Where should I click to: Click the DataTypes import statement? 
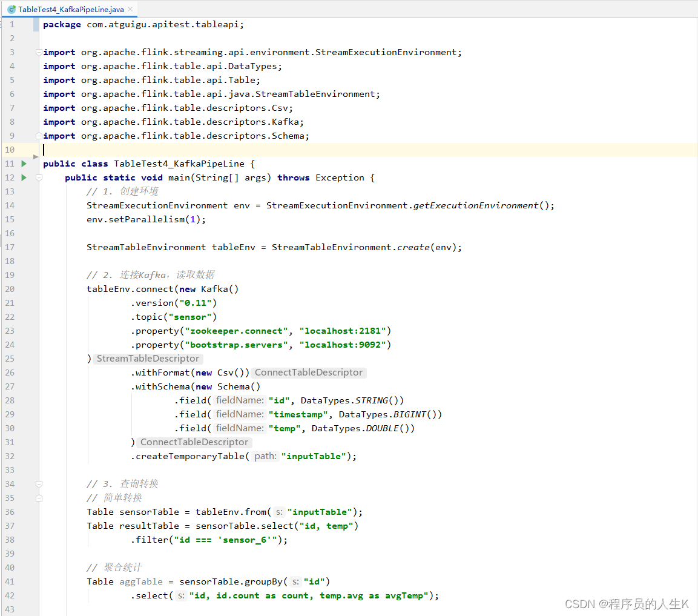click(162, 66)
